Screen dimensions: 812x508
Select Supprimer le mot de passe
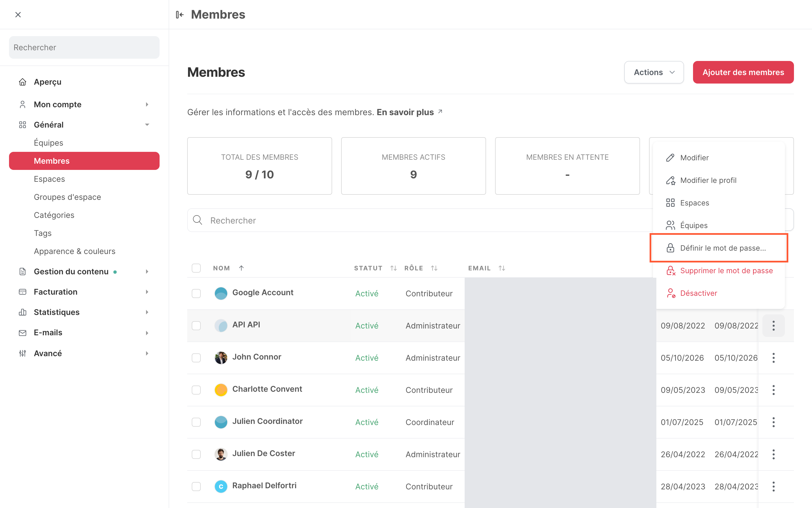point(719,270)
